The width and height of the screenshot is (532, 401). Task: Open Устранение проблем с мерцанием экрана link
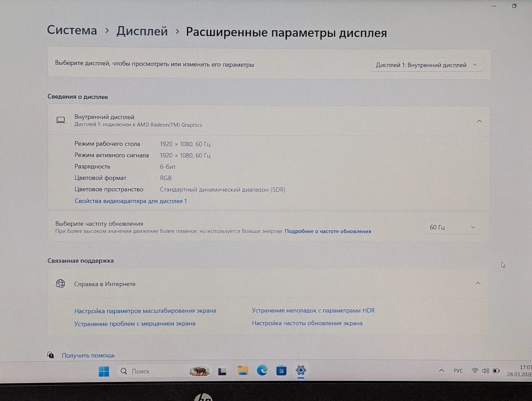point(135,324)
